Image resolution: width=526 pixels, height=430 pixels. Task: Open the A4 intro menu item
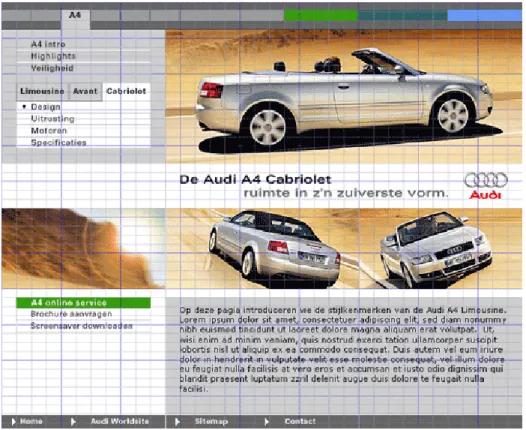tap(48, 44)
